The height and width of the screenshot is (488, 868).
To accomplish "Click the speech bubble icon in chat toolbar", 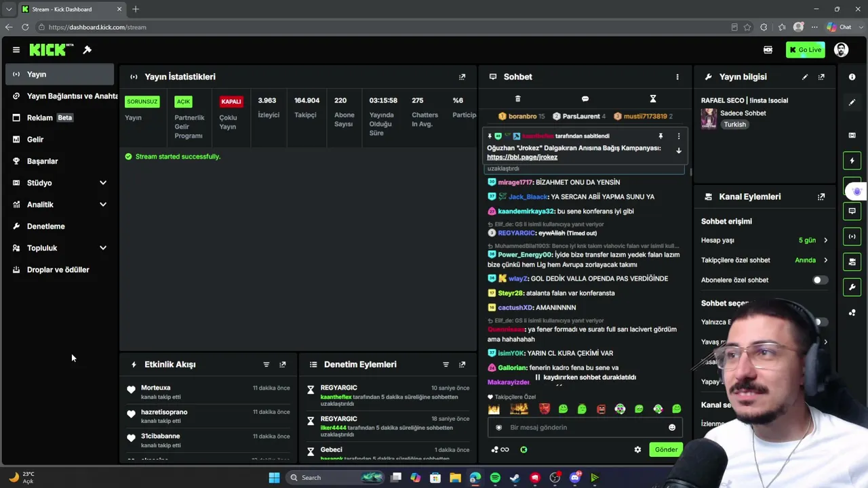I will tap(585, 98).
